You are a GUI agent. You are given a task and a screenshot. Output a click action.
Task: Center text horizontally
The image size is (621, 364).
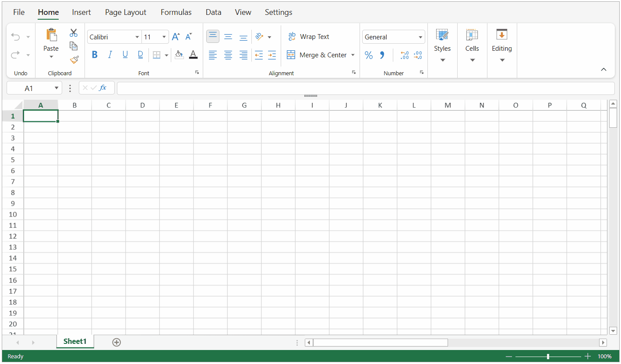click(228, 55)
